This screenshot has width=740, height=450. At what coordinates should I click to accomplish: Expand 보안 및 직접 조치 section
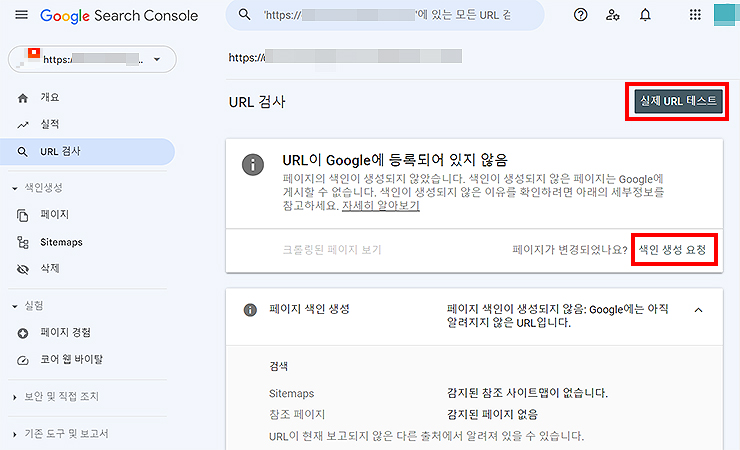tap(57, 397)
